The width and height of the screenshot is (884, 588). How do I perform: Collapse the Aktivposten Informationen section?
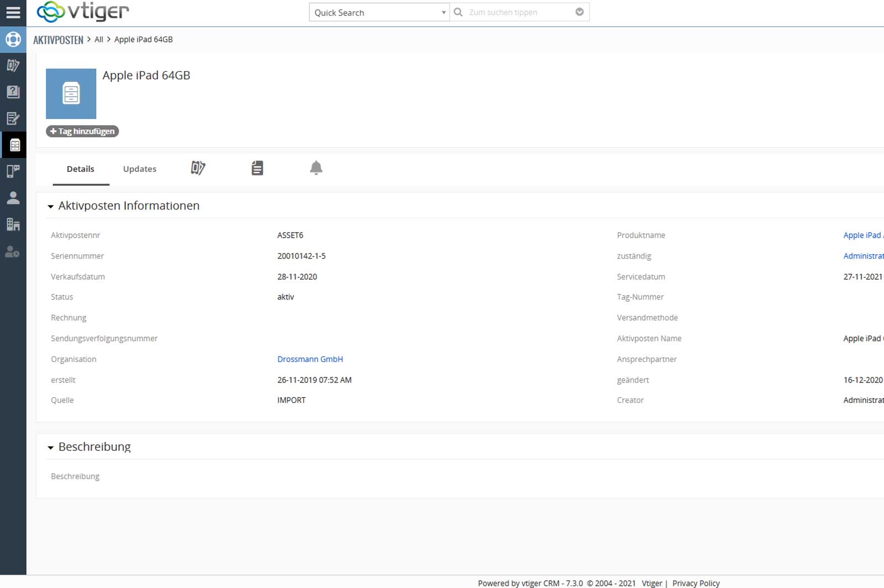[51, 206]
